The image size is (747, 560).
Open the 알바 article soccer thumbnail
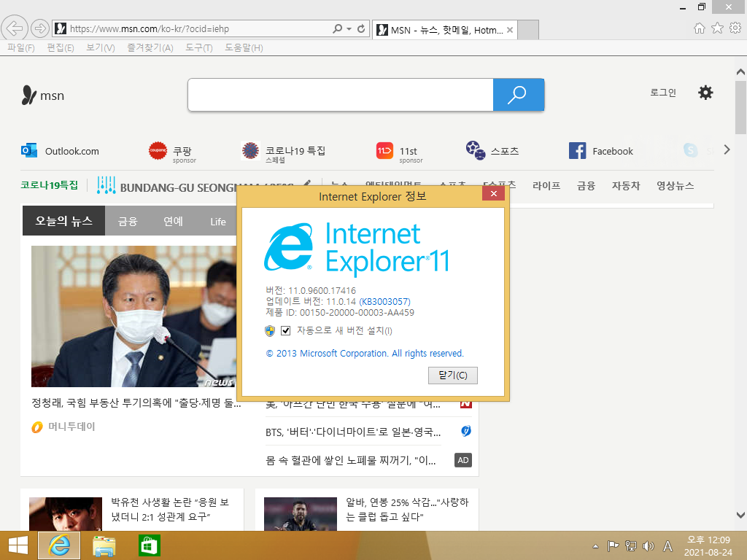(300, 514)
